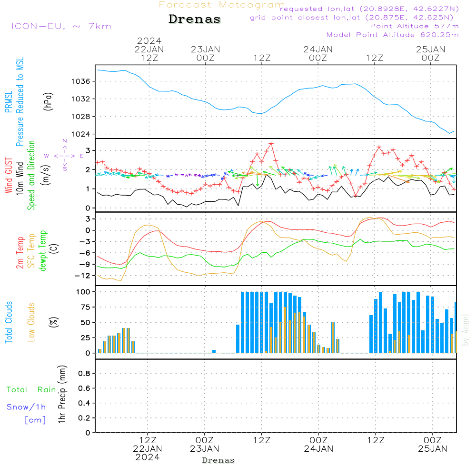Click the 25 value on clouds axis
Image resolution: width=476 pixels, height=476 pixels.
tap(86, 338)
